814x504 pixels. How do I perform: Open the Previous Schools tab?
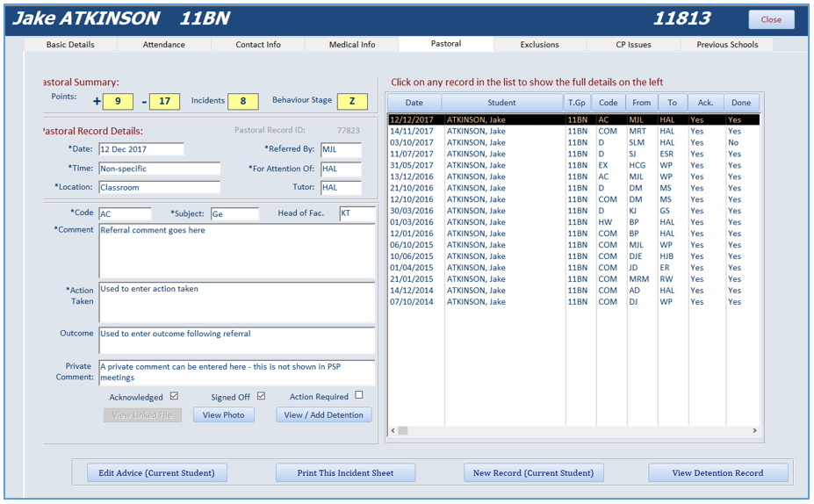click(727, 45)
